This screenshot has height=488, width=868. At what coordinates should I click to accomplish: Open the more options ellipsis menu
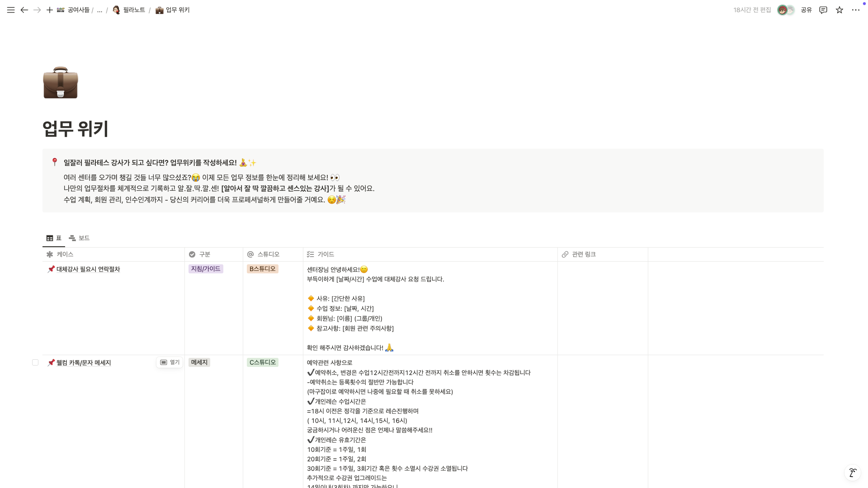click(856, 9)
